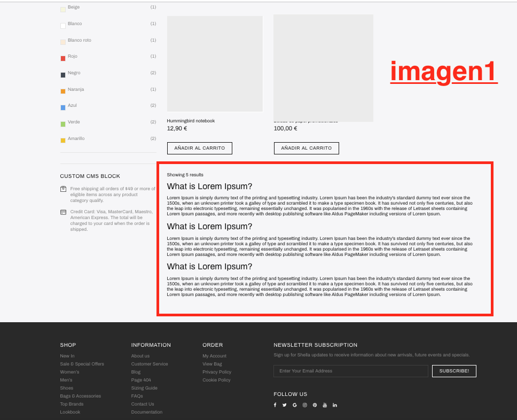Image resolution: width=517 pixels, height=420 pixels.
Task: Visit the Women's footer link
Action: tap(69, 372)
